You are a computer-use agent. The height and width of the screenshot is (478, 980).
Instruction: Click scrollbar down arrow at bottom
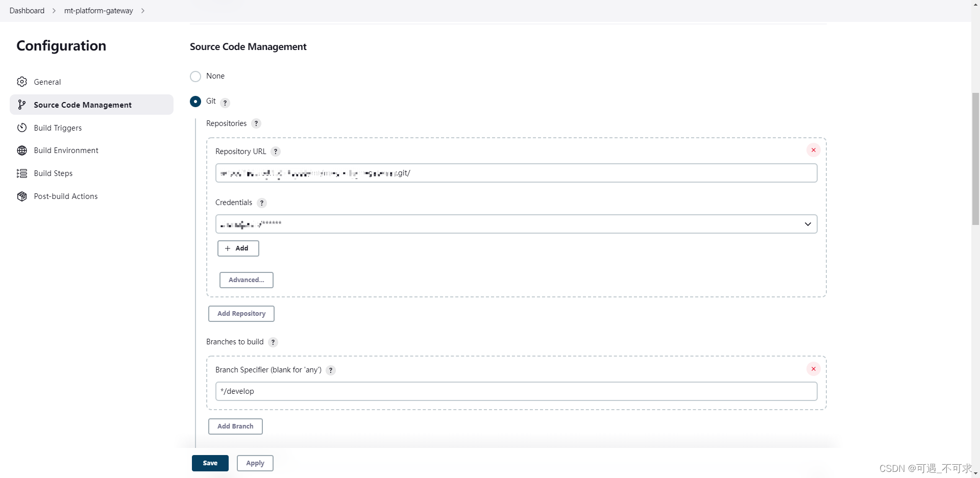[975, 473]
